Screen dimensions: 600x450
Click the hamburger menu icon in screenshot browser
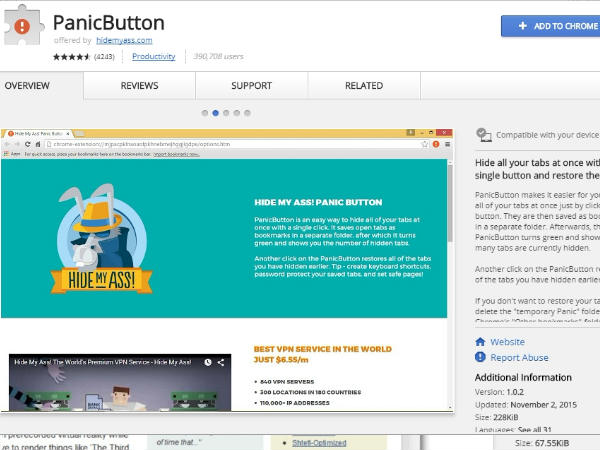pos(447,144)
